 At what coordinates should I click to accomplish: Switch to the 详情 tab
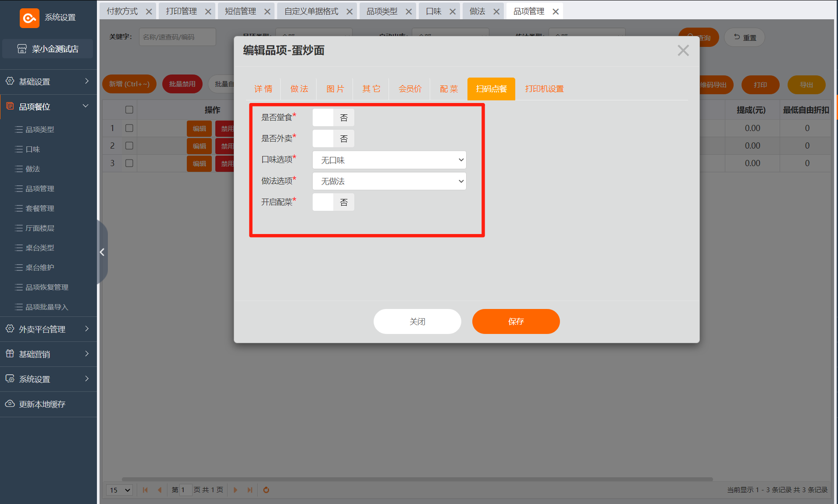[x=263, y=89]
